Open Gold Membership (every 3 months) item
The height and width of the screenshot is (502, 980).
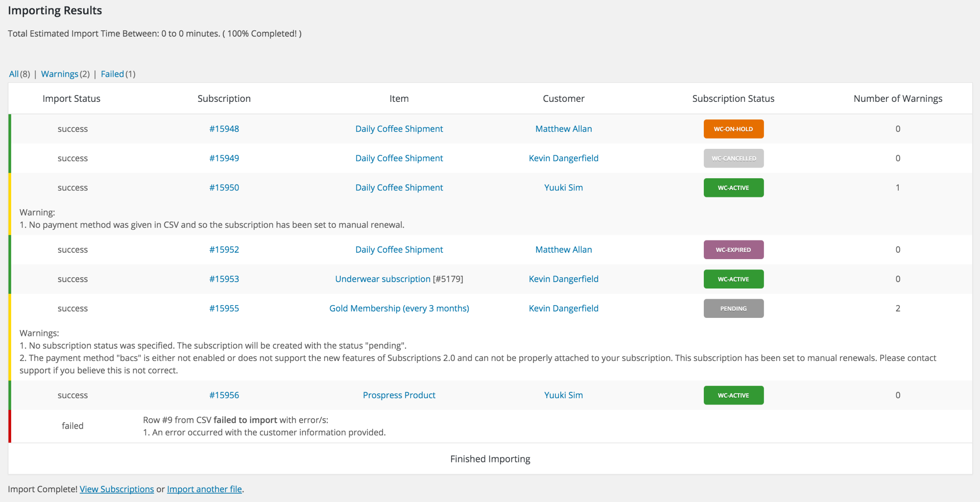399,309
